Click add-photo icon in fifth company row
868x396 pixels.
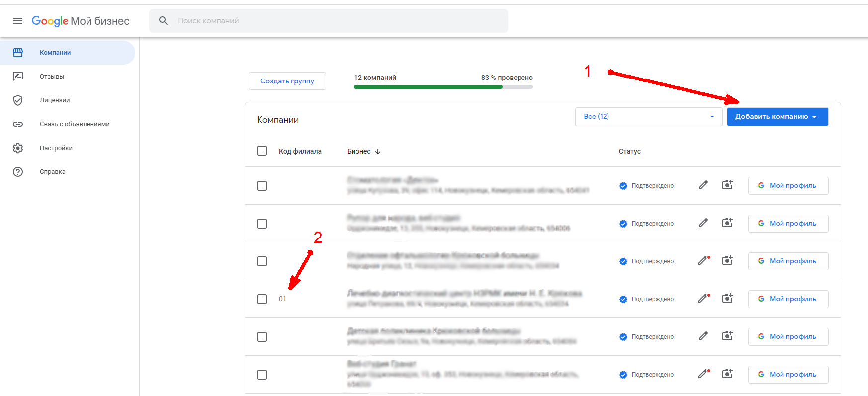(727, 336)
